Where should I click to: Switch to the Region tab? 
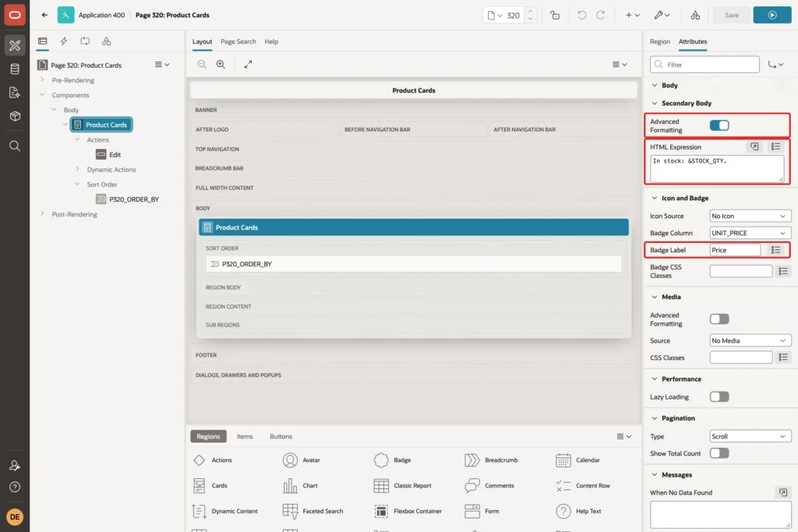click(659, 42)
